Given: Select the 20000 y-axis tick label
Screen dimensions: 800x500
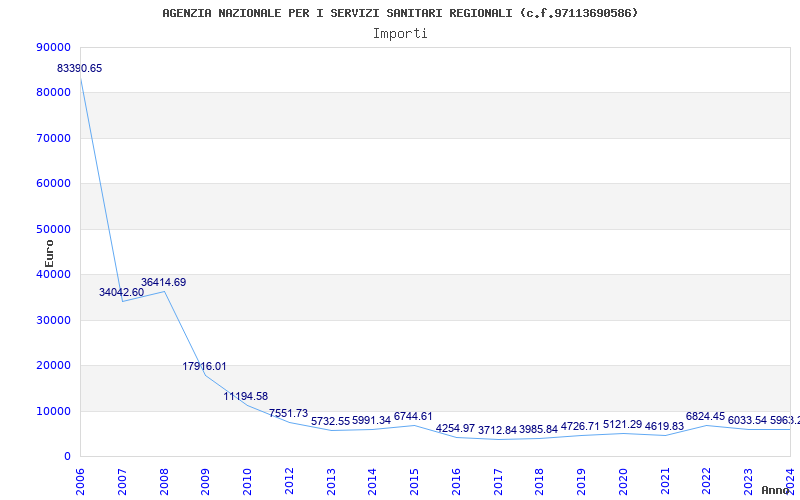Looking at the screenshot, I should pyautogui.click(x=54, y=366).
